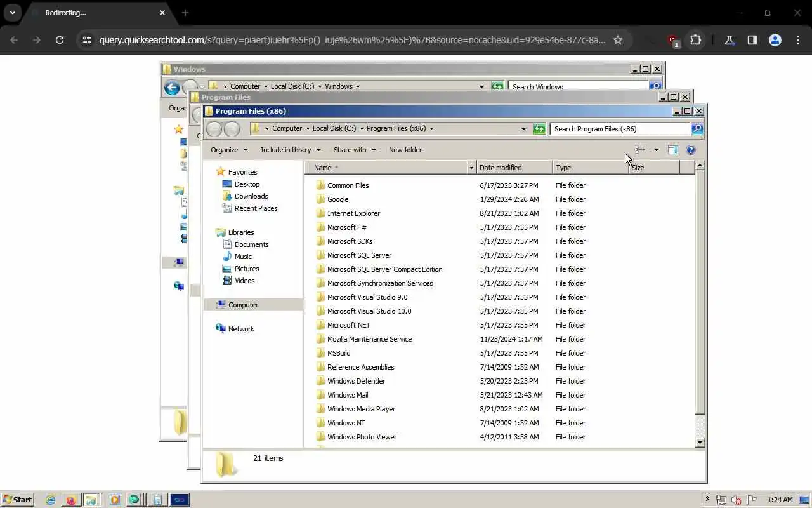Click Local Disk (C:) in the breadcrumb path
Screen dimensions: 812x508
(x=334, y=128)
